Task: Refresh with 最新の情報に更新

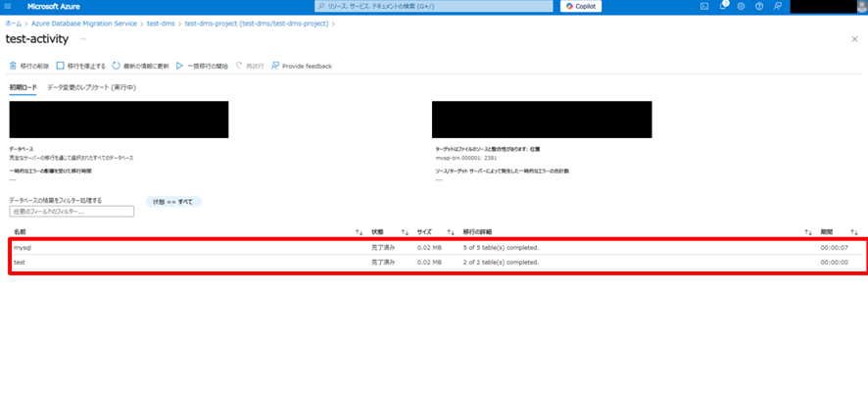Action: tap(140, 66)
